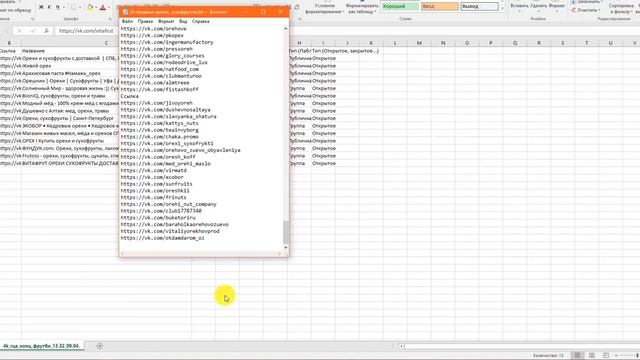
Task: Open Файл menu in Notepad
Action: [x=127, y=21]
